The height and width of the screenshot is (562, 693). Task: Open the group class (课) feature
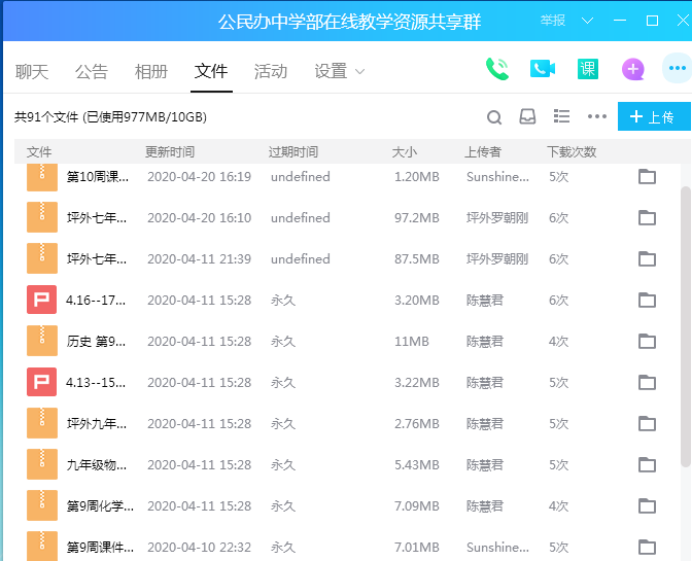click(588, 69)
